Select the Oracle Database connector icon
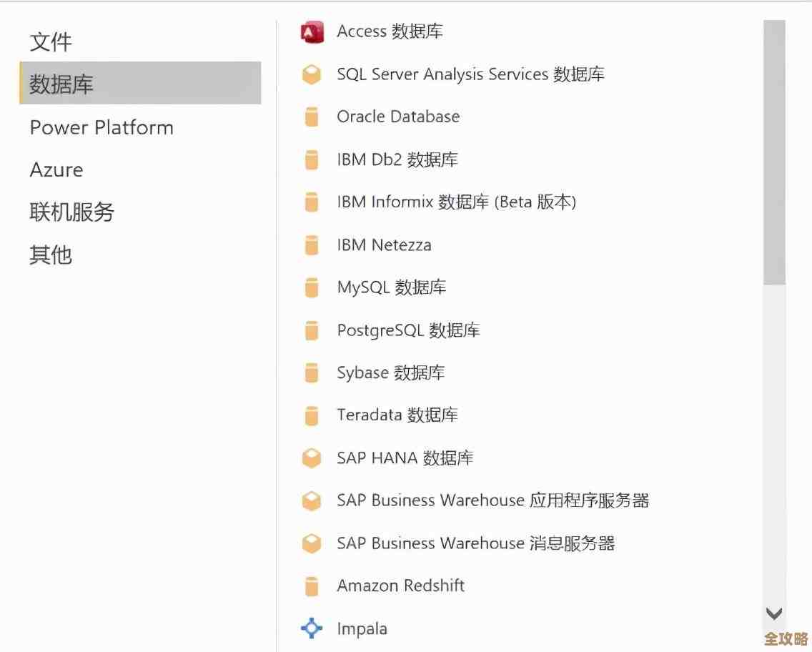The height and width of the screenshot is (652, 812). click(311, 117)
